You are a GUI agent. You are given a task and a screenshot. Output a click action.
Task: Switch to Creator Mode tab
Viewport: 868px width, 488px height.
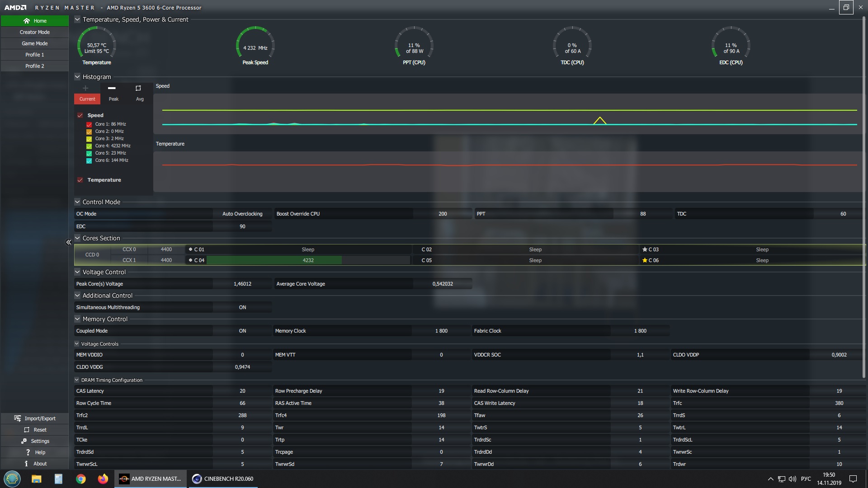(x=34, y=32)
